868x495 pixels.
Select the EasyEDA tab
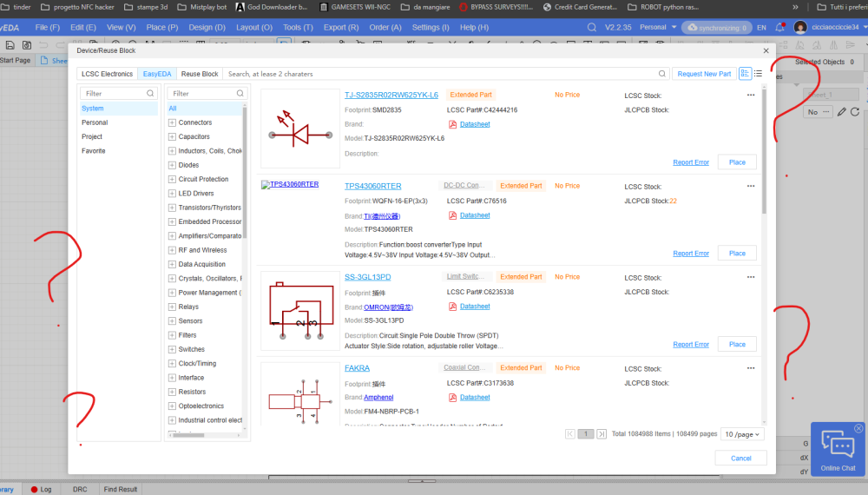point(157,74)
